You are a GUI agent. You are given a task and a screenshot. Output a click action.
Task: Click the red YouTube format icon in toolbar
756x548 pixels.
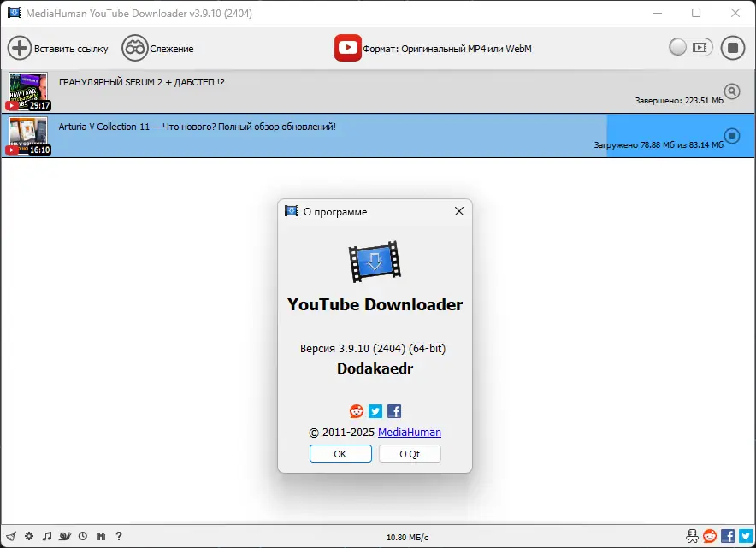[347, 47]
